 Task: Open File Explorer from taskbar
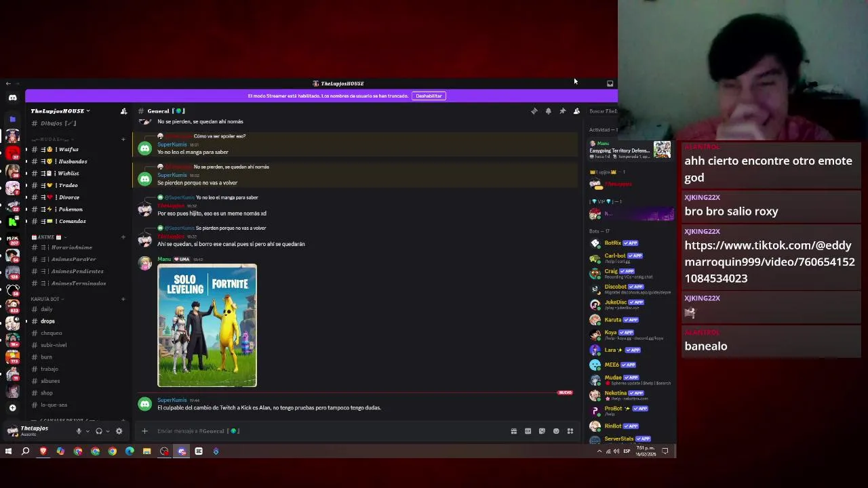pos(146,451)
